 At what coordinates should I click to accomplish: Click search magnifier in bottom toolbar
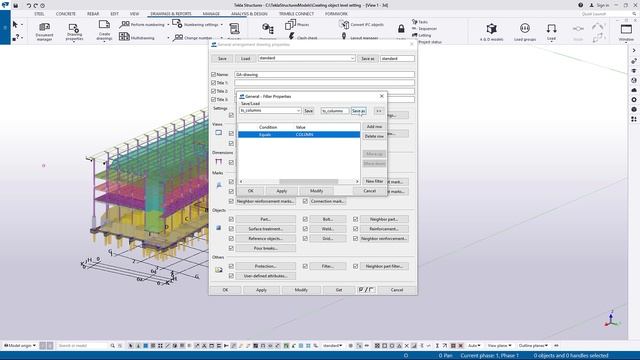pos(112,346)
